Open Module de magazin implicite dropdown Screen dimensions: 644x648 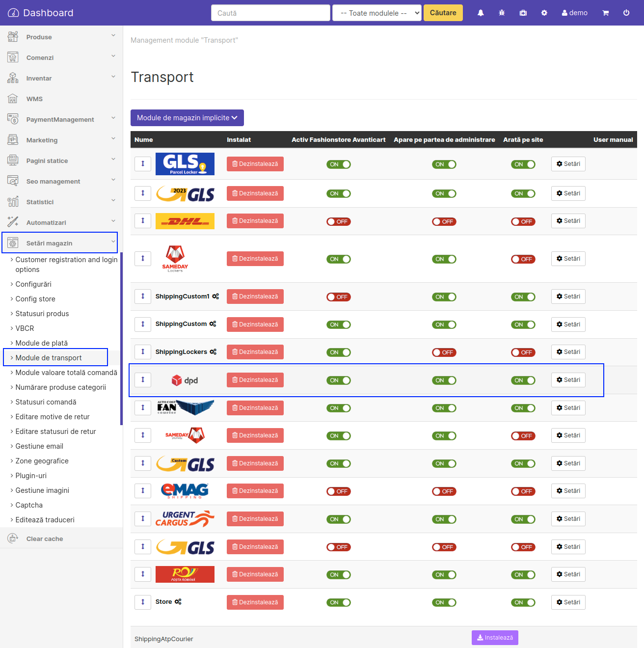[187, 118]
